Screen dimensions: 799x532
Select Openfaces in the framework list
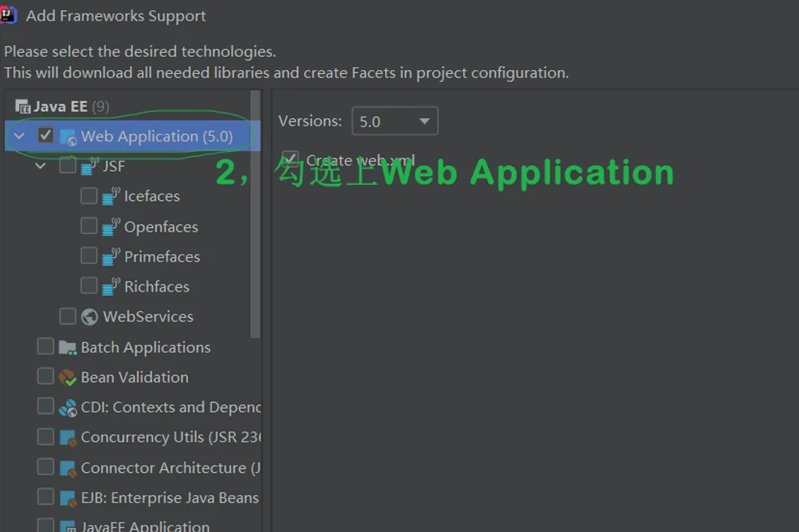(x=161, y=227)
